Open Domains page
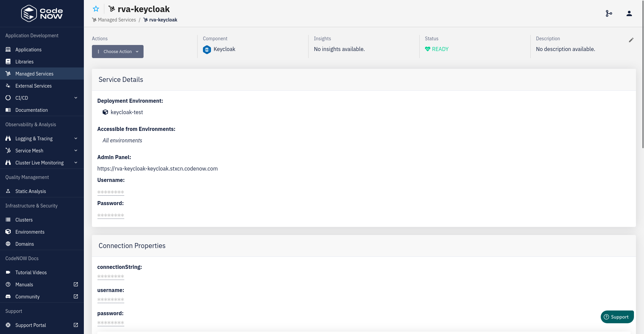The width and height of the screenshot is (644, 334). (42, 244)
